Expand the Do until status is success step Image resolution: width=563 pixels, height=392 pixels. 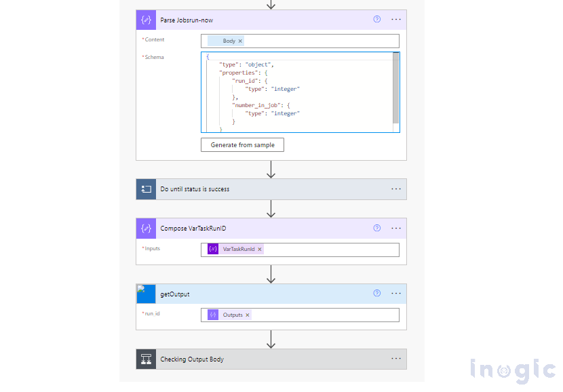click(271, 189)
